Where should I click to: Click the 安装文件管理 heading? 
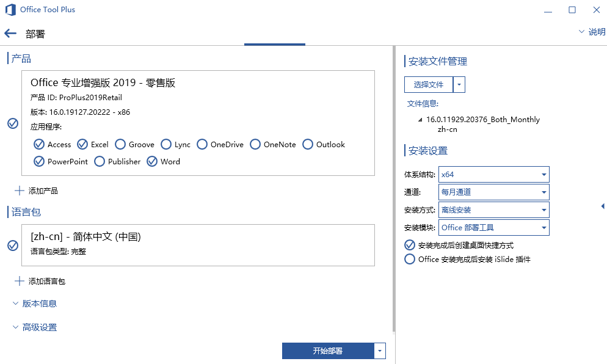pyautogui.click(x=438, y=61)
